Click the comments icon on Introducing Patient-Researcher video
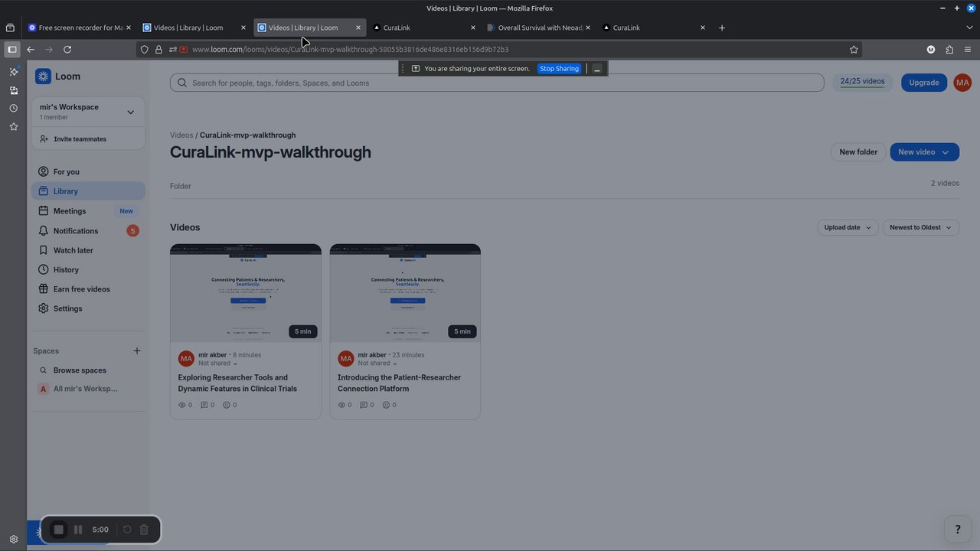Screen dimensions: 980x551 point(364,405)
